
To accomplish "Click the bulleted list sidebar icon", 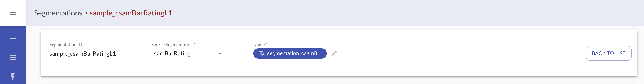I will (x=13, y=39).
